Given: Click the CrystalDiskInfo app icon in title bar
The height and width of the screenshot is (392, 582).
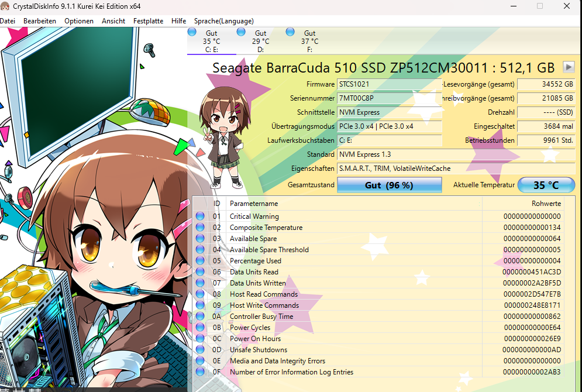Looking at the screenshot, I should coord(5,6).
